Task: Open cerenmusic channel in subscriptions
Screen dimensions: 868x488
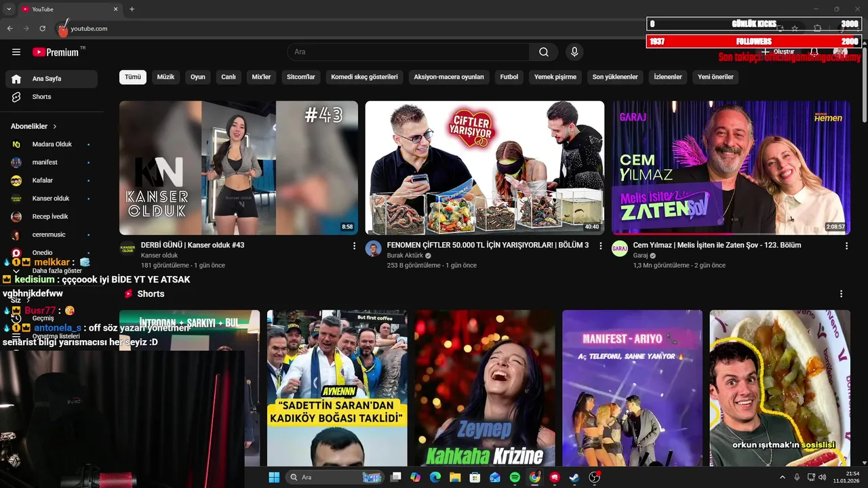Action: click(52, 235)
